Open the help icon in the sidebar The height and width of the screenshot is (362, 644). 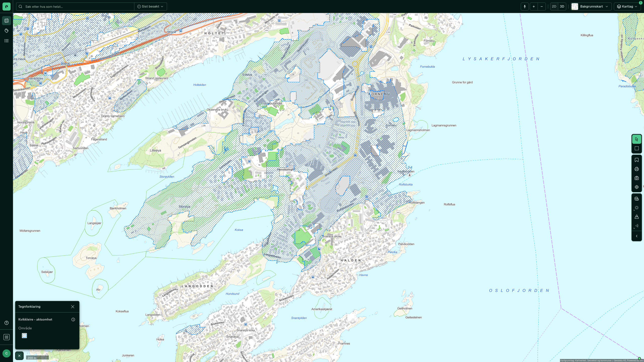coord(7,323)
